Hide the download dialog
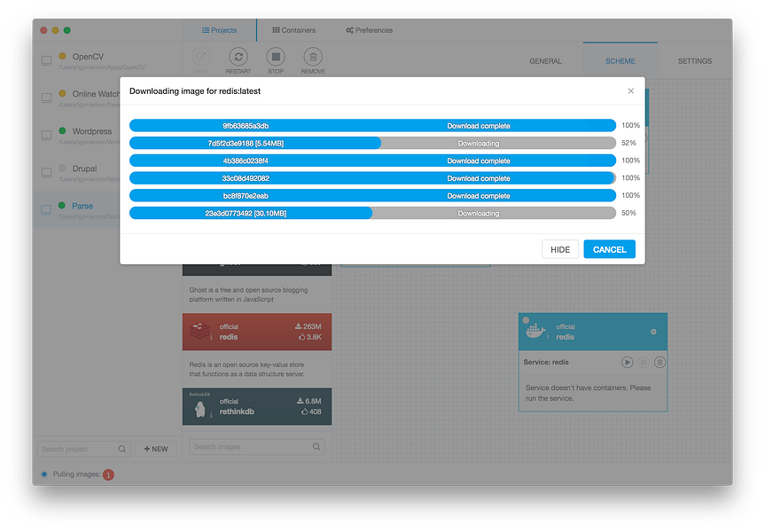Viewport: 765px width, 532px height. pyautogui.click(x=560, y=249)
